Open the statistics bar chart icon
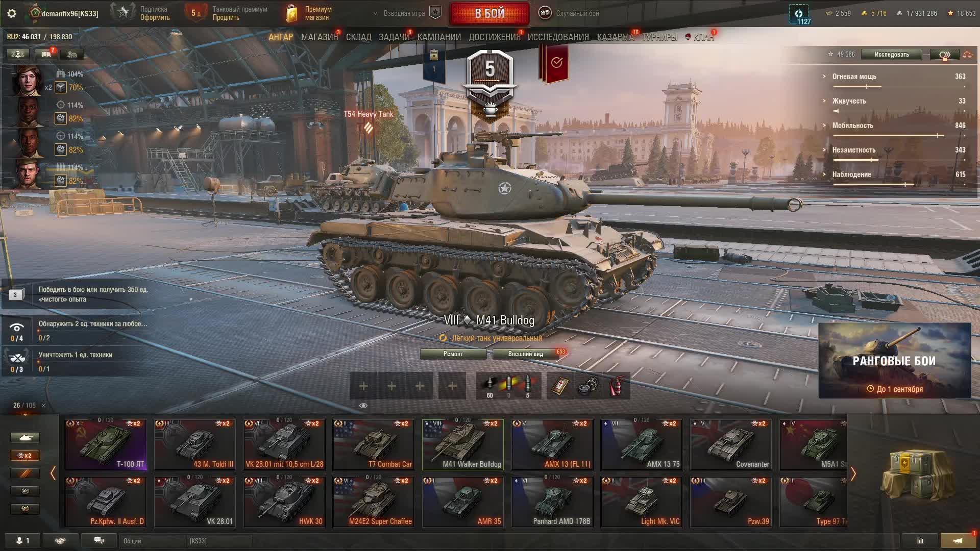 920,541
